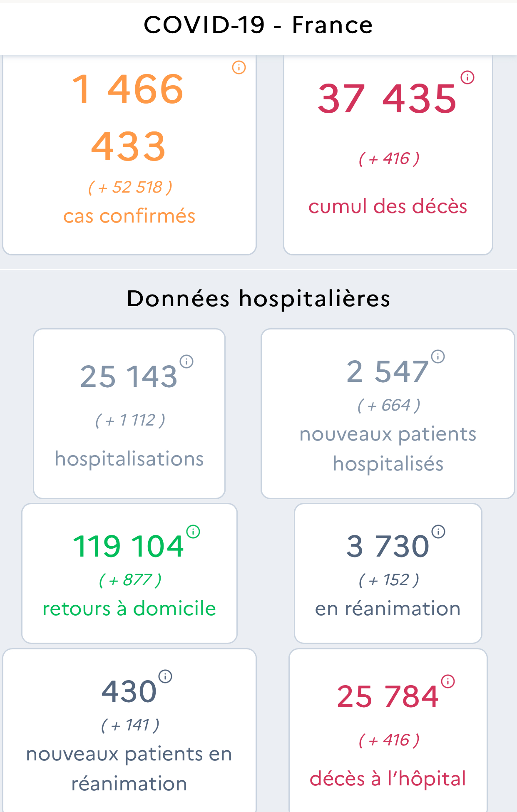Show info for 2 547 nouveaux patients hospitalisés
The height and width of the screenshot is (812, 517).
tap(438, 356)
